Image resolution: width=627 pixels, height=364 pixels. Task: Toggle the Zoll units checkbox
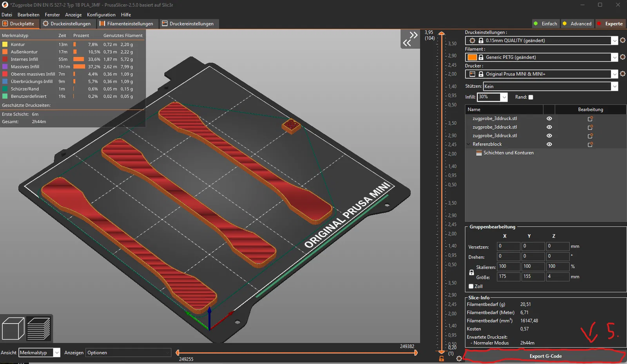pos(471,287)
